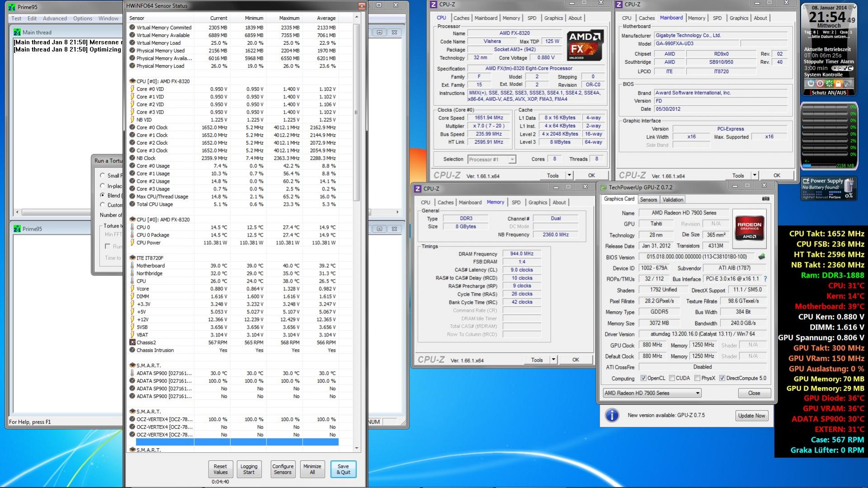The image size is (868, 488).
Task: Click the fan icon beside Chassis2 row
Action: click(x=133, y=342)
